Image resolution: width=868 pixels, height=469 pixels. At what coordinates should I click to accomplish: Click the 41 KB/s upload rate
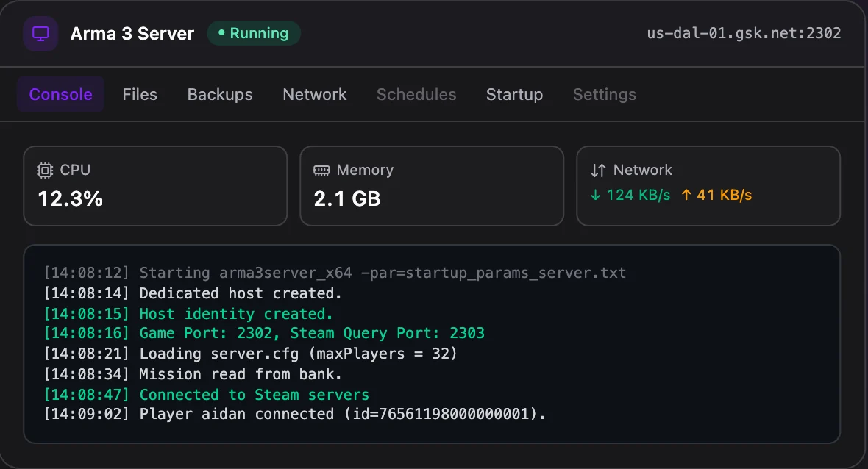coord(724,196)
